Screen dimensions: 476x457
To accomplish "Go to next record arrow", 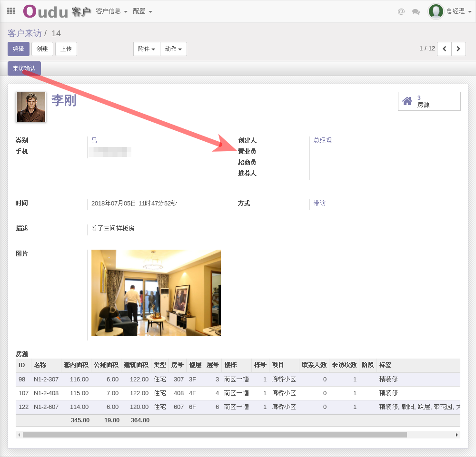I will point(458,49).
